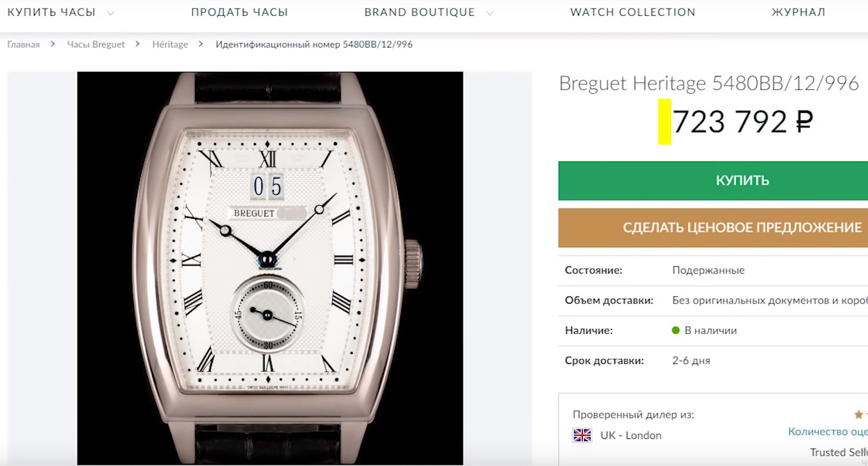Click the breadcrumb chevron after Héritage
This screenshot has height=466, width=868.
click(201, 44)
